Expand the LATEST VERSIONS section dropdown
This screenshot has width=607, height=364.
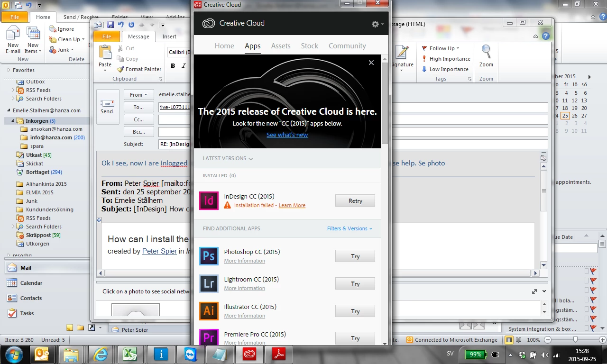(x=228, y=158)
